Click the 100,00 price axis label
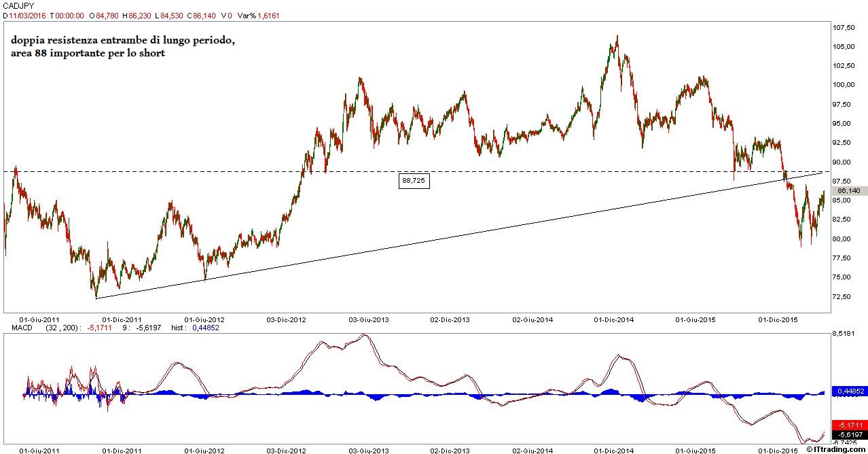Viewport: 868px width, 454px height. click(843, 85)
